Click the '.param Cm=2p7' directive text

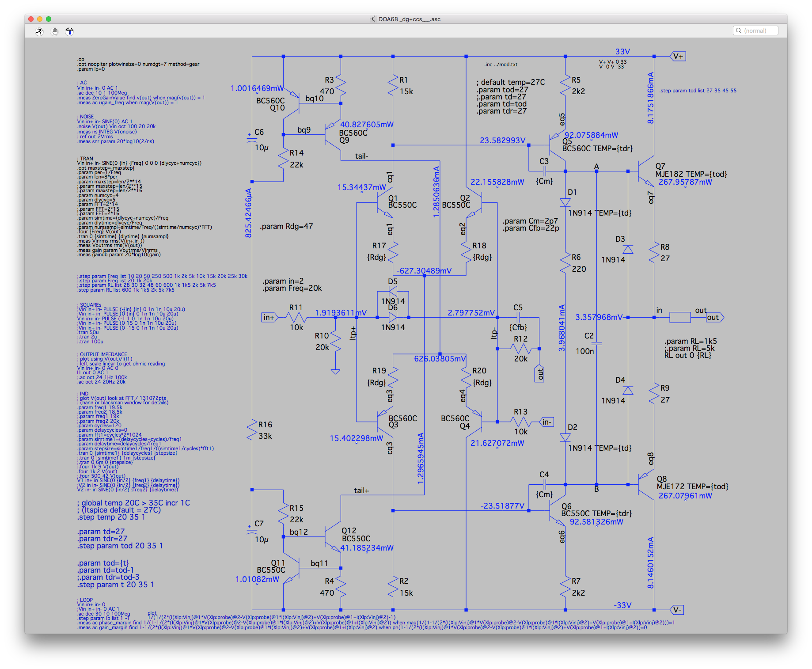pyautogui.click(x=530, y=221)
